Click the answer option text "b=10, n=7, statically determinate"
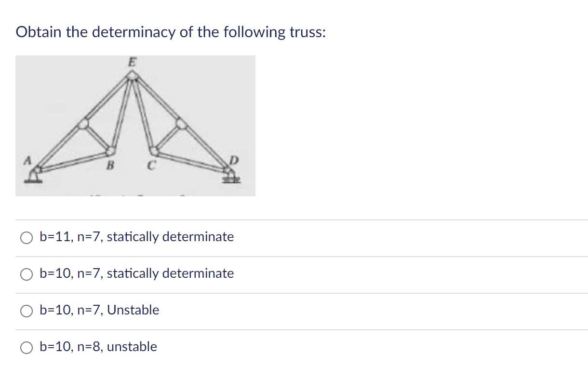 click(136, 273)
